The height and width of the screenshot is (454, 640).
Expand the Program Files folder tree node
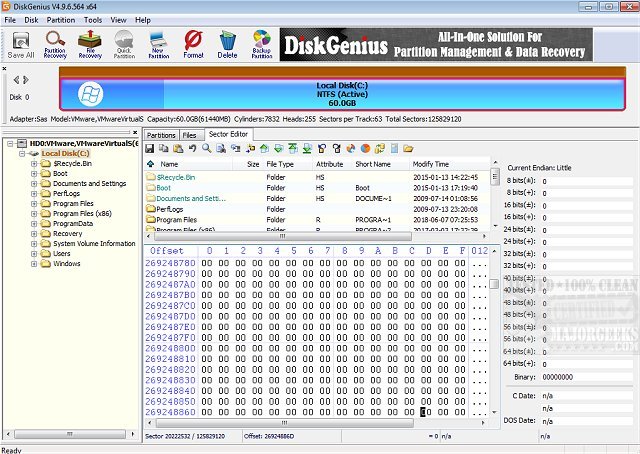coord(34,203)
